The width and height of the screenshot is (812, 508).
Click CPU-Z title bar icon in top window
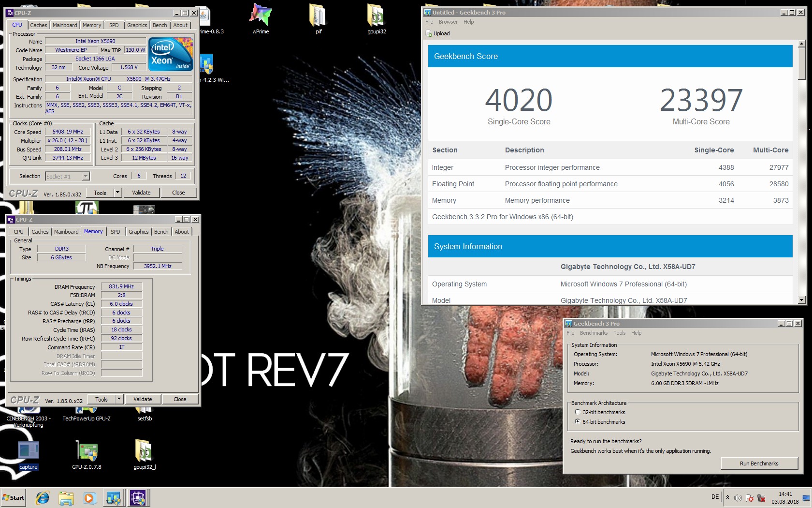(x=10, y=13)
